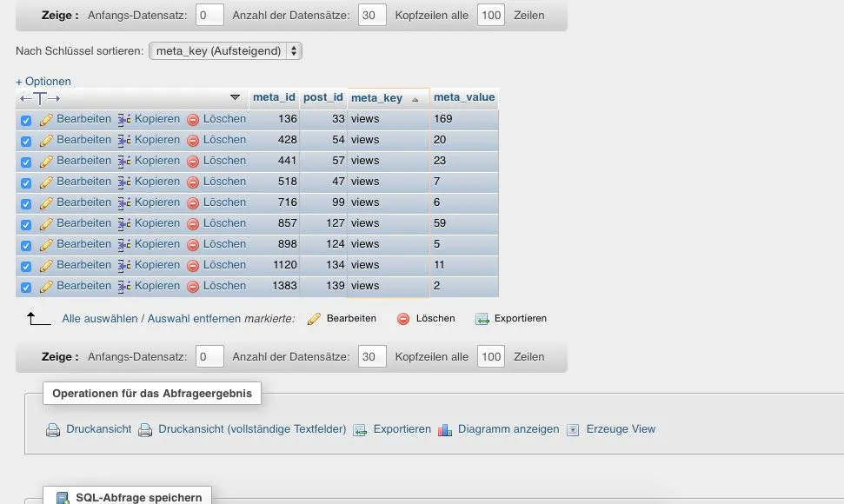
Task: Click Bearbeiten link in meta_id 1120 row
Action: click(84, 265)
